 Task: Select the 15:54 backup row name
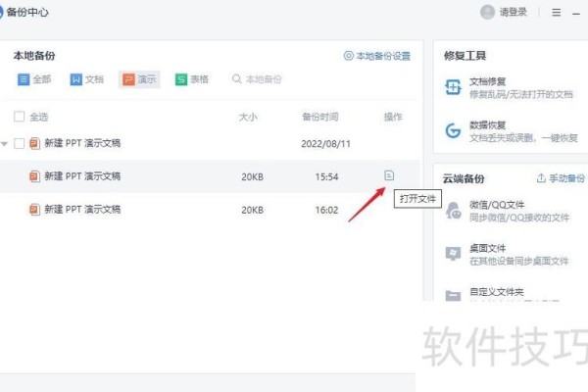82,176
